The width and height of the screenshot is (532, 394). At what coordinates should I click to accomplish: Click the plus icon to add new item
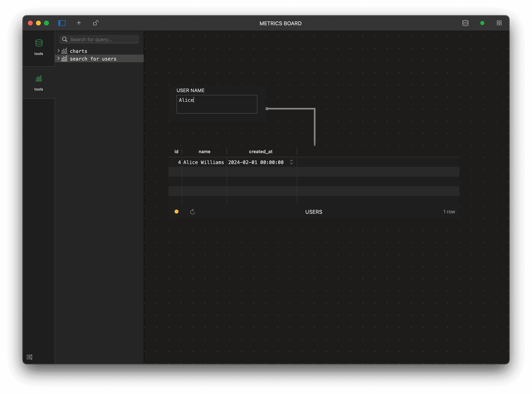pos(79,23)
